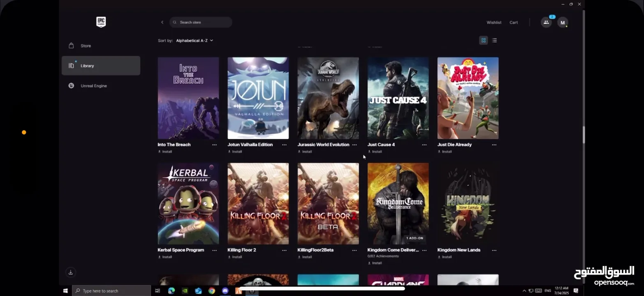Open more options for Killing Floor 2
This screenshot has height=296, width=644.
click(x=284, y=250)
